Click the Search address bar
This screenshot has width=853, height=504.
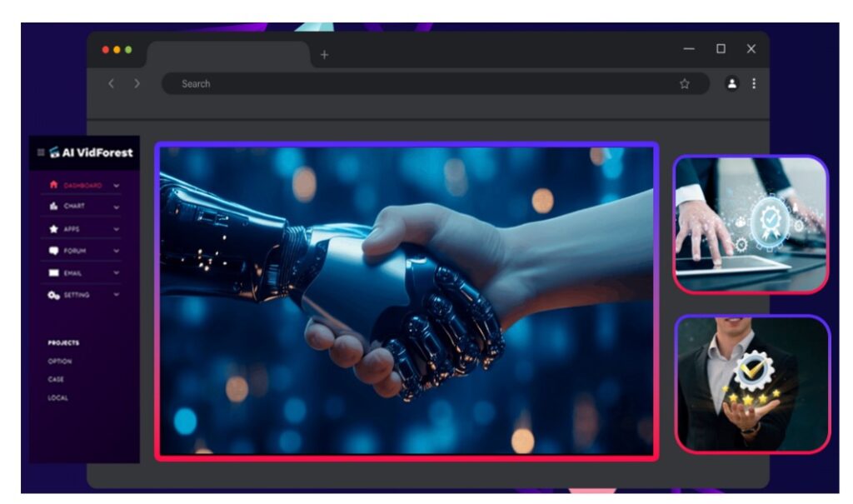pos(417,84)
